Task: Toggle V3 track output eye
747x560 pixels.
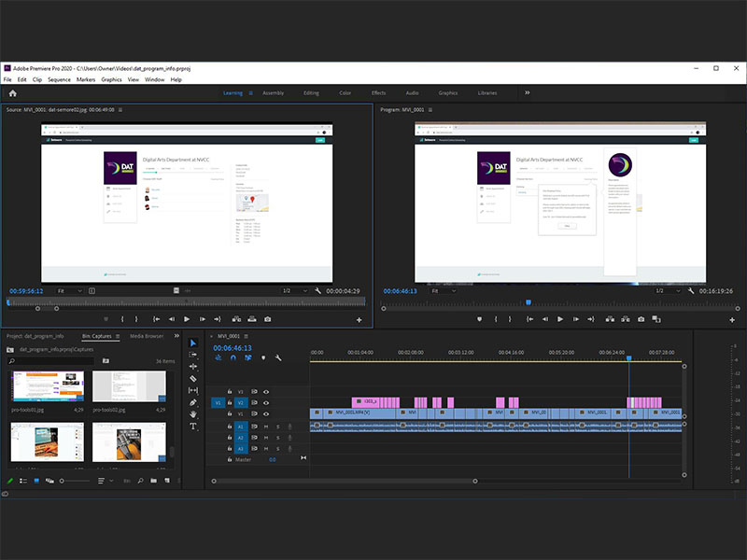Action: point(266,392)
